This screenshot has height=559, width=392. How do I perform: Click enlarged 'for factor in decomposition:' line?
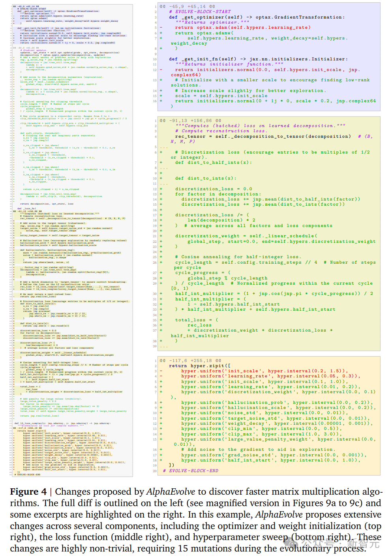218,194
